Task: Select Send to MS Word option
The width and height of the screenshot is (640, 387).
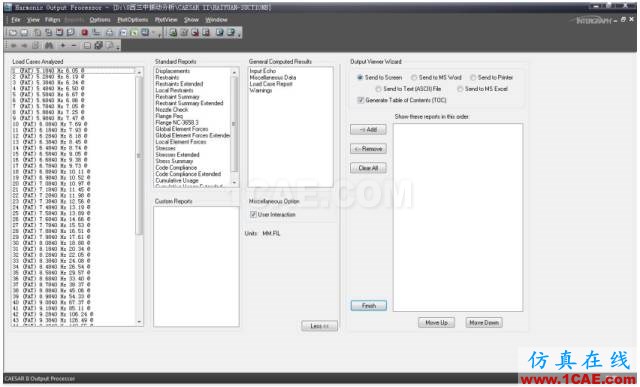Action: pos(436,77)
